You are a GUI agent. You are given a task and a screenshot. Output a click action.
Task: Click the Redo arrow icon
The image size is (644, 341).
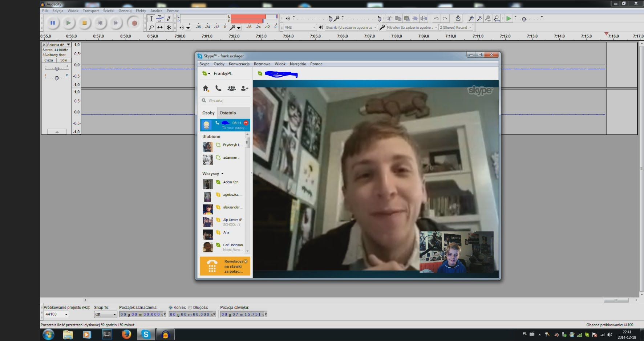(x=445, y=19)
